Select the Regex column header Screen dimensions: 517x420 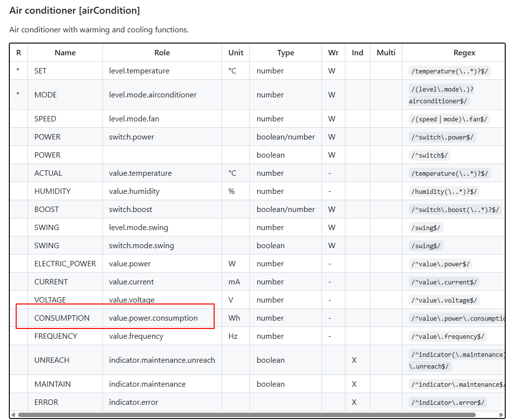point(464,53)
